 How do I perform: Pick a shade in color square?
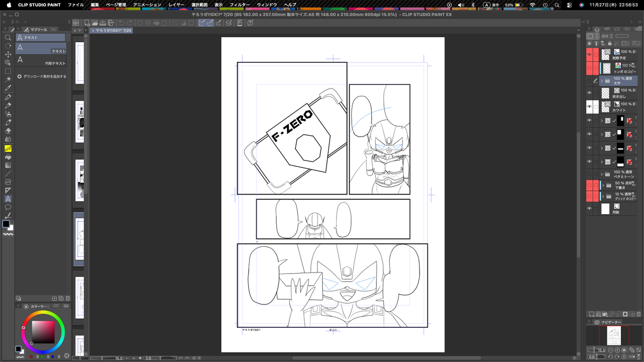[43, 332]
